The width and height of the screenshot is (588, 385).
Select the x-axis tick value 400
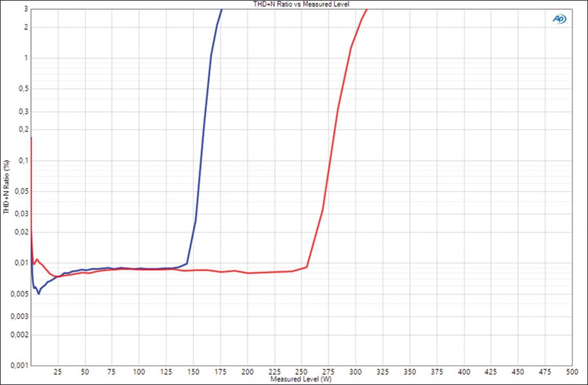pyautogui.click(x=464, y=372)
